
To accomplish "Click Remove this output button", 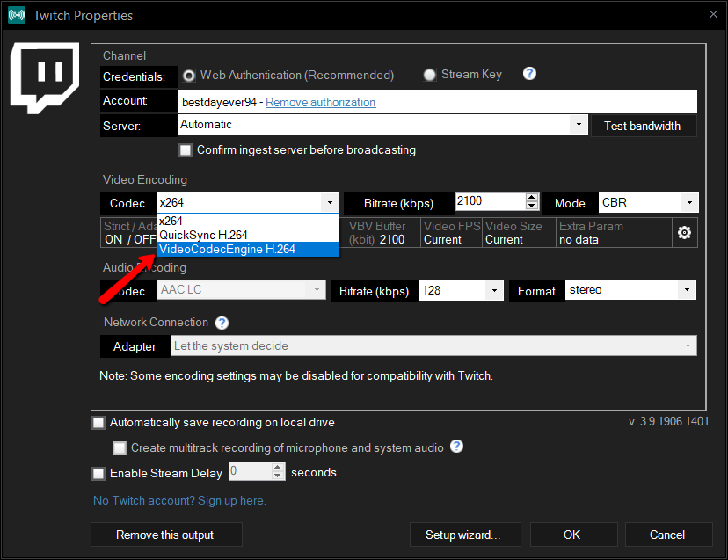I will point(166,535).
